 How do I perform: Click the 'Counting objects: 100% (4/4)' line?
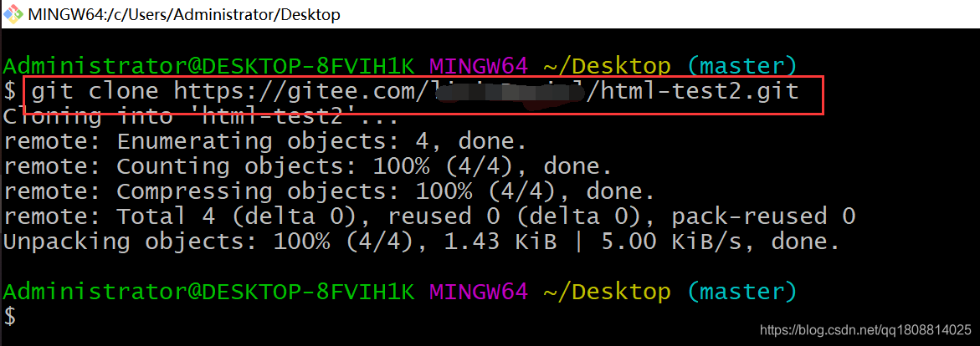(307, 167)
